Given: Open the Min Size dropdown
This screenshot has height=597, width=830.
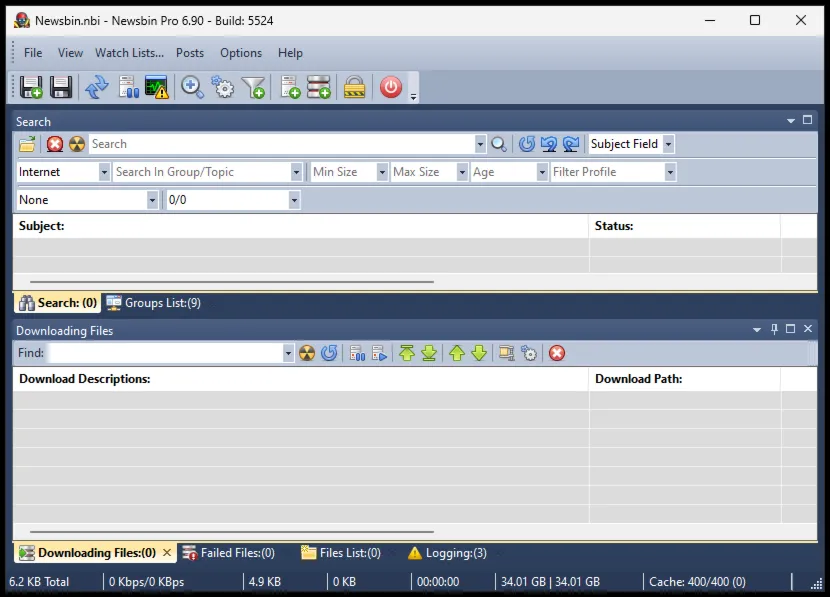Looking at the screenshot, I should click(x=382, y=172).
